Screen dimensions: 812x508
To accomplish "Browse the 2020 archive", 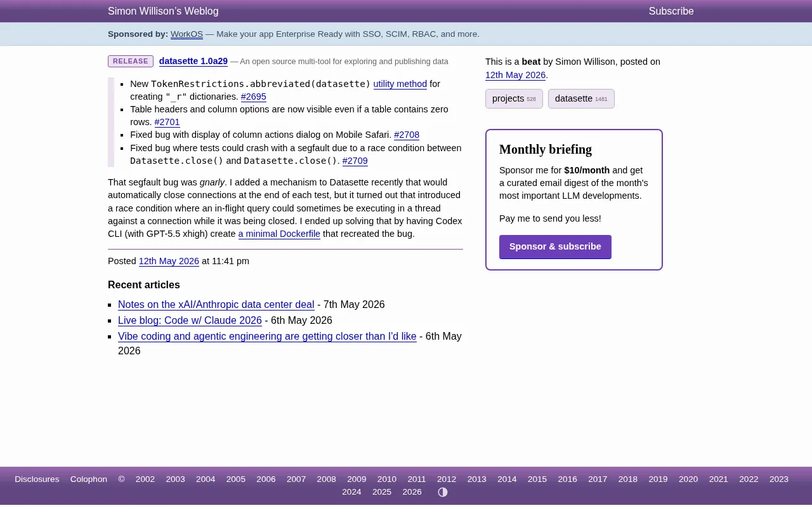I will (x=688, y=479).
